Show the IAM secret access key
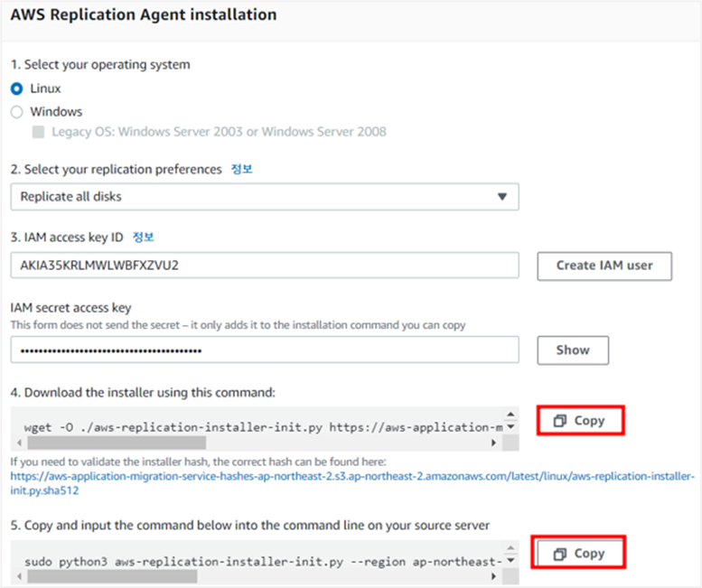This screenshot has width=702, height=588. pyautogui.click(x=573, y=350)
